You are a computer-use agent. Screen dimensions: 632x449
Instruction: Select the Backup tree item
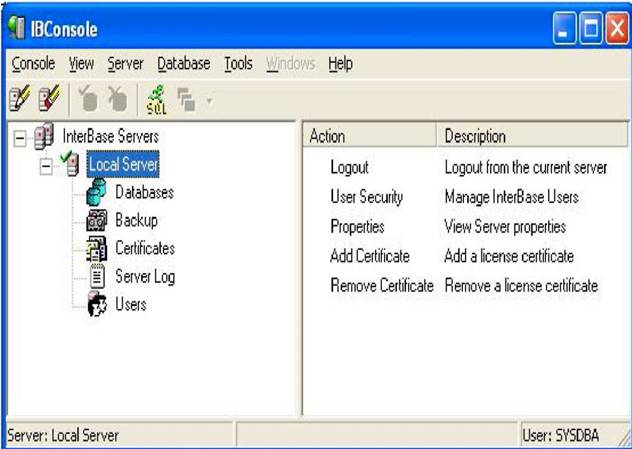click(x=137, y=220)
